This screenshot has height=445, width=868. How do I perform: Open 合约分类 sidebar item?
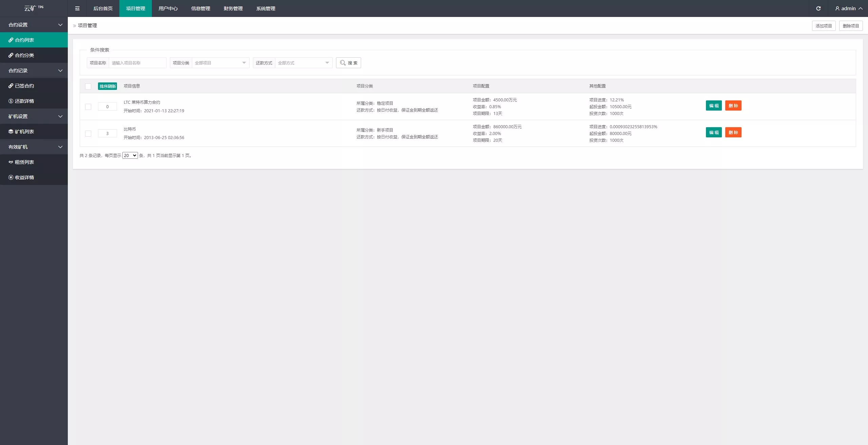(x=24, y=55)
